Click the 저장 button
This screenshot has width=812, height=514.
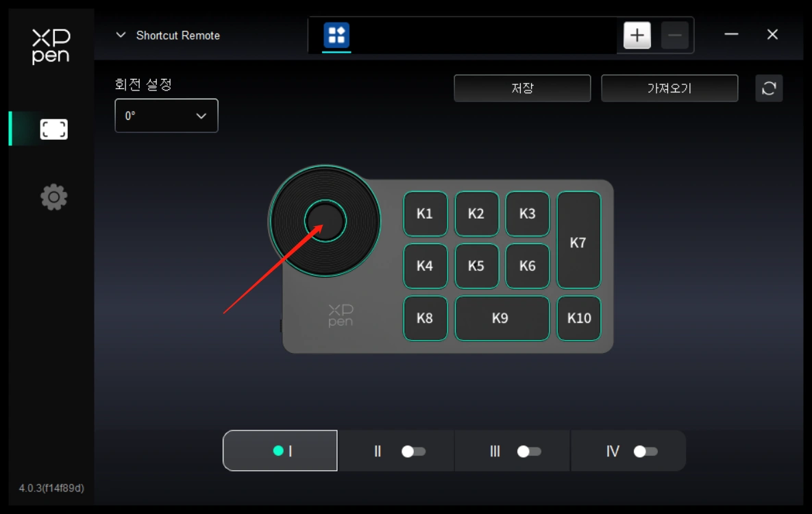point(522,88)
